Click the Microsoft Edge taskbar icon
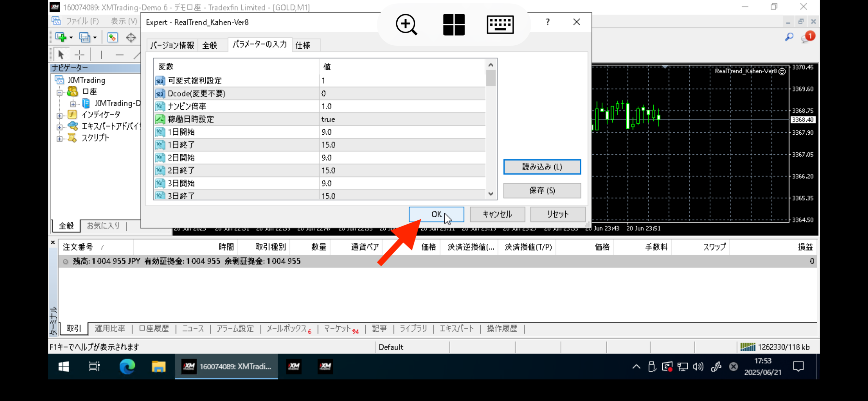868x401 pixels. (127, 367)
